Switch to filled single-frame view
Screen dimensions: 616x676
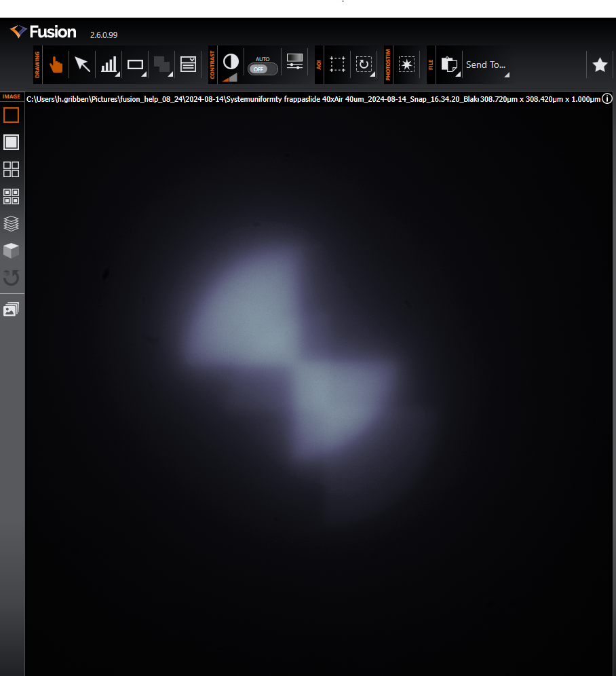click(x=12, y=143)
